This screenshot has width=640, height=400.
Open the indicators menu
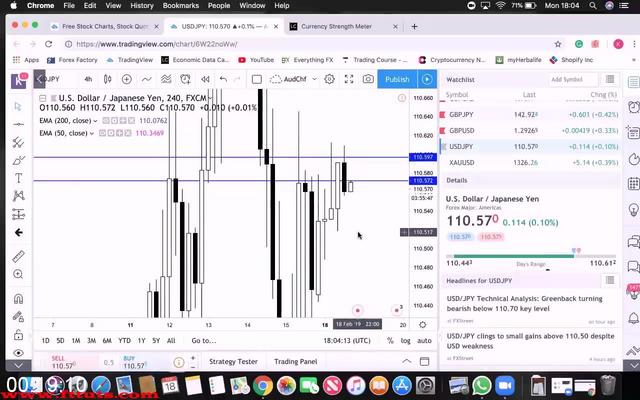[x=146, y=79]
